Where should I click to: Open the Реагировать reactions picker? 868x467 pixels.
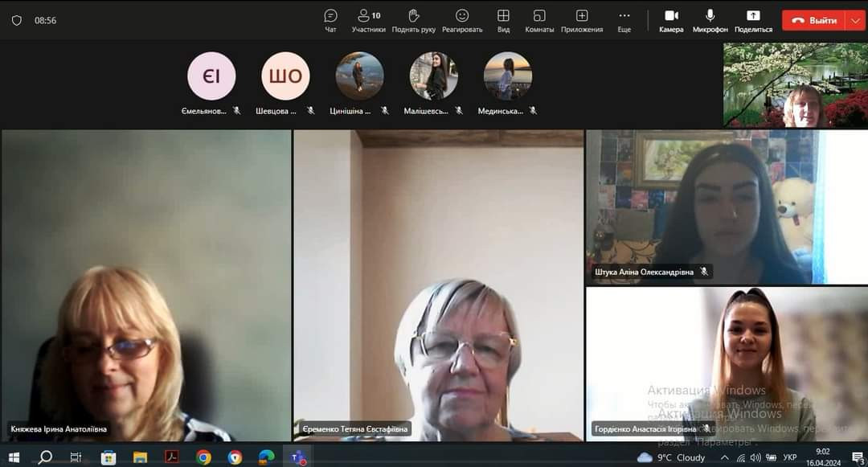(462, 20)
